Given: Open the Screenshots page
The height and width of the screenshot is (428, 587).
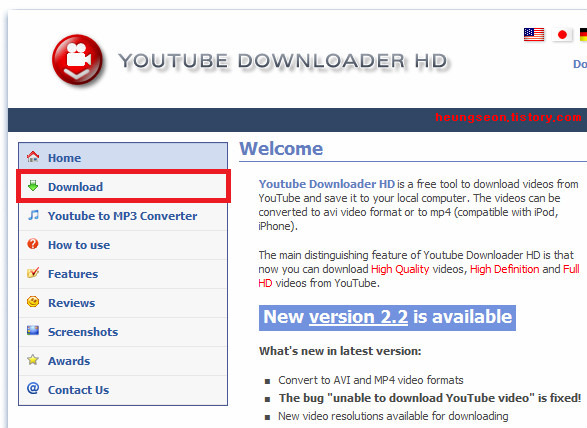Looking at the screenshot, I should point(123,332).
